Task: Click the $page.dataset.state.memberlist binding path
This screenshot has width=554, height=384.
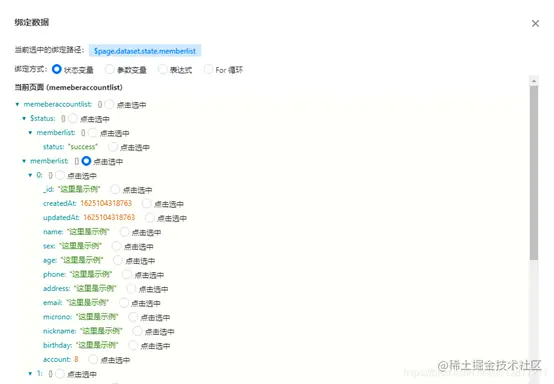Action: (145, 51)
